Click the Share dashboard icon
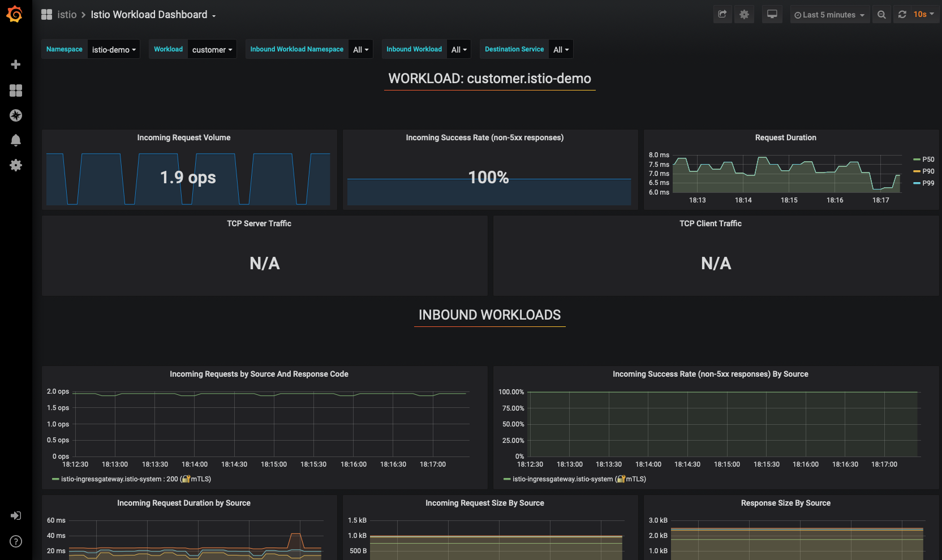Viewport: 942px width, 560px height. tap(722, 15)
